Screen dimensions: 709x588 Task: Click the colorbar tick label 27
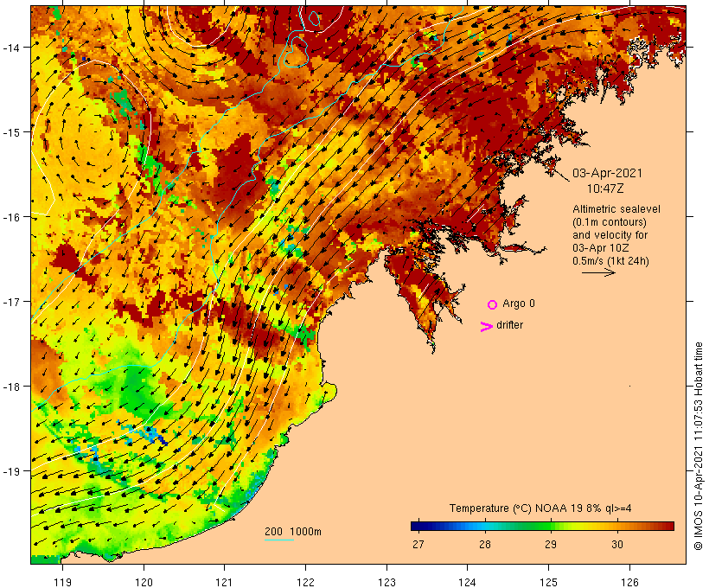(418, 545)
